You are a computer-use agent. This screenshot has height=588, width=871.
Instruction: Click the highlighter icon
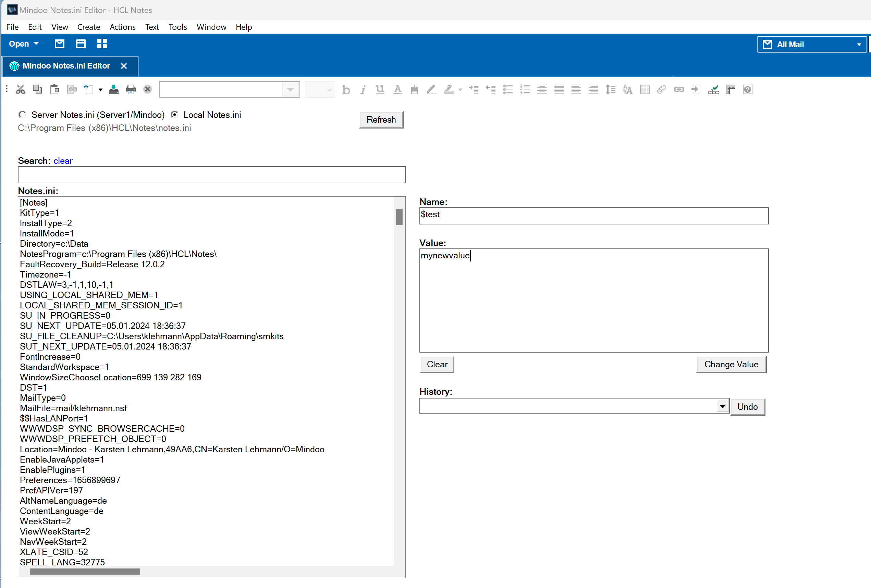tap(449, 89)
